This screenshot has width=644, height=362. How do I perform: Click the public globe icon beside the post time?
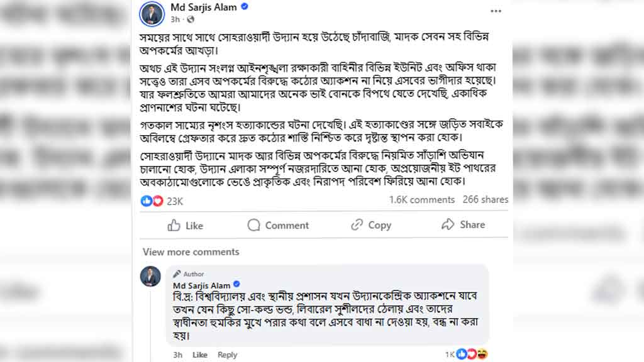(x=189, y=19)
